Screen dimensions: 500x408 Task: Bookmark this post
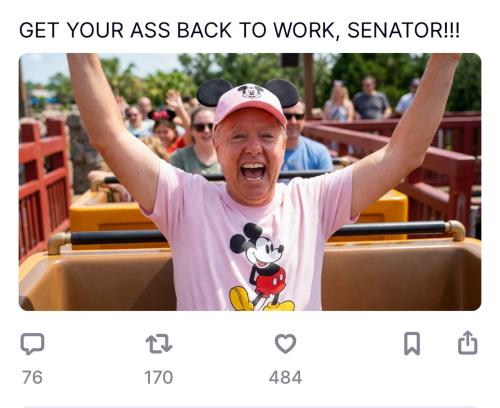[412, 343]
